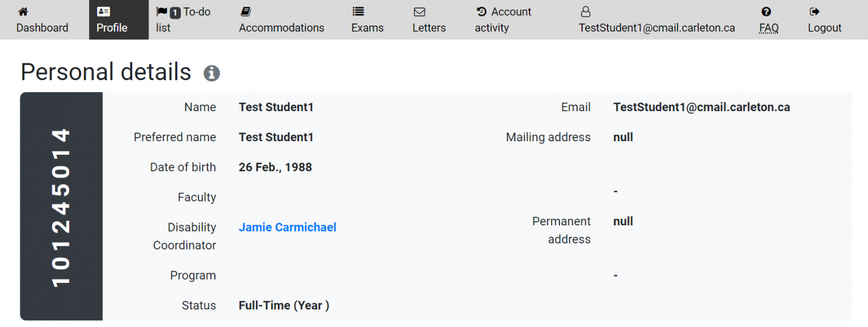Viewport: 868px width, 327px height.
Task: Click the user icon above account email
Action: coord(585,11)
